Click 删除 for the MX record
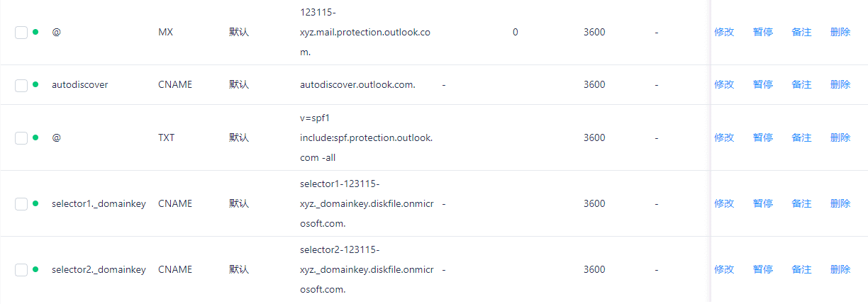Screen dimensions: 868x304 [840, 33]
